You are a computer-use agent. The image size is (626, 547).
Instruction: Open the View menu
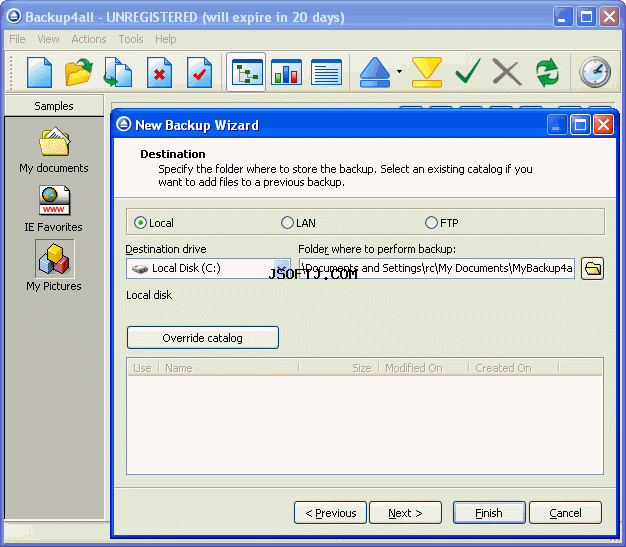click(48, 39)
